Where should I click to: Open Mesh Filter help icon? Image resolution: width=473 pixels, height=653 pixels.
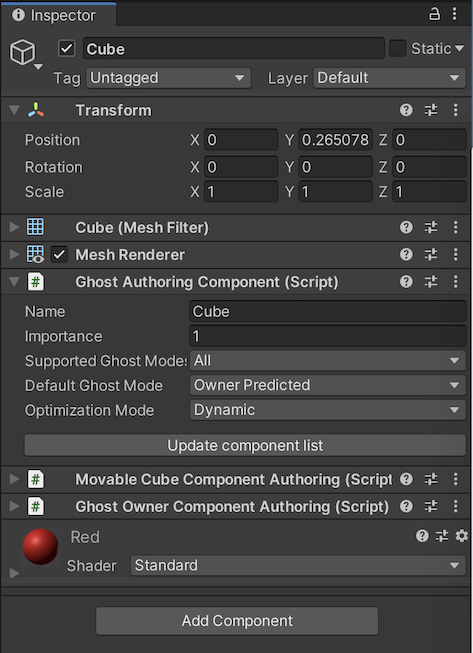point(406,227)
